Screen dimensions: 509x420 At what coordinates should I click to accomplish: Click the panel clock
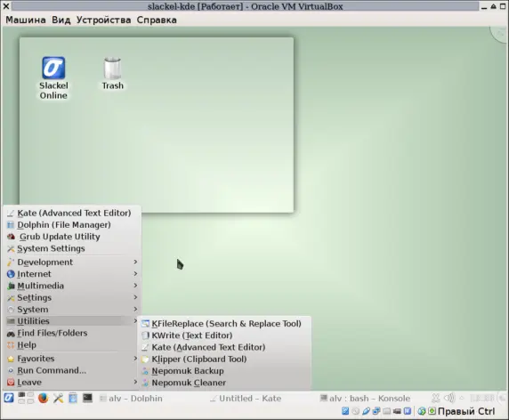pos(481,398)
